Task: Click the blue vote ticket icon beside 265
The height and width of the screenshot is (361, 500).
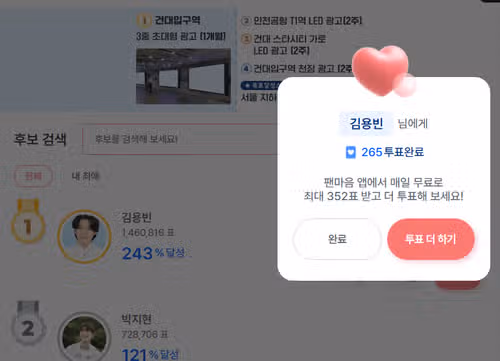Action: [x=351, y=152]
